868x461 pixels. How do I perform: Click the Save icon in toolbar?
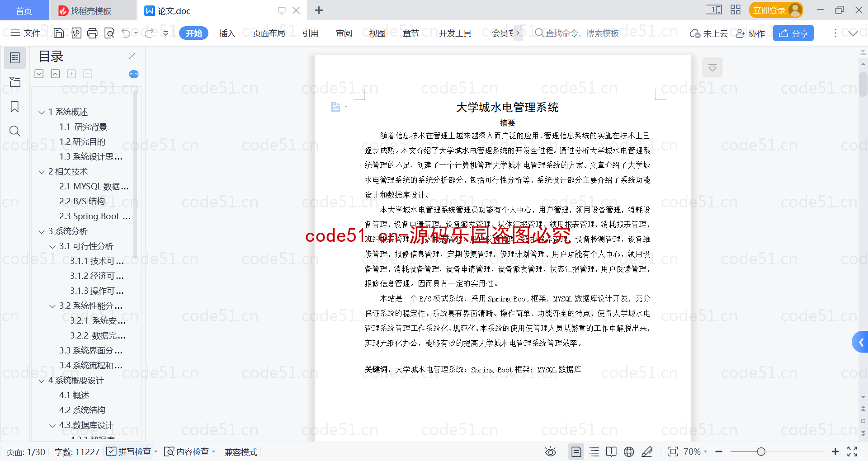click(x=59, y=33)
